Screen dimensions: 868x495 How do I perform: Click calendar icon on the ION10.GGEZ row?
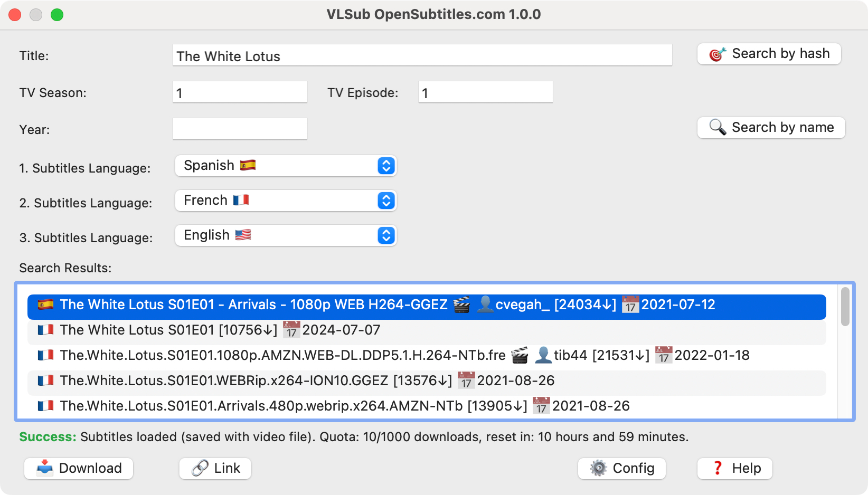coord(466,380)
